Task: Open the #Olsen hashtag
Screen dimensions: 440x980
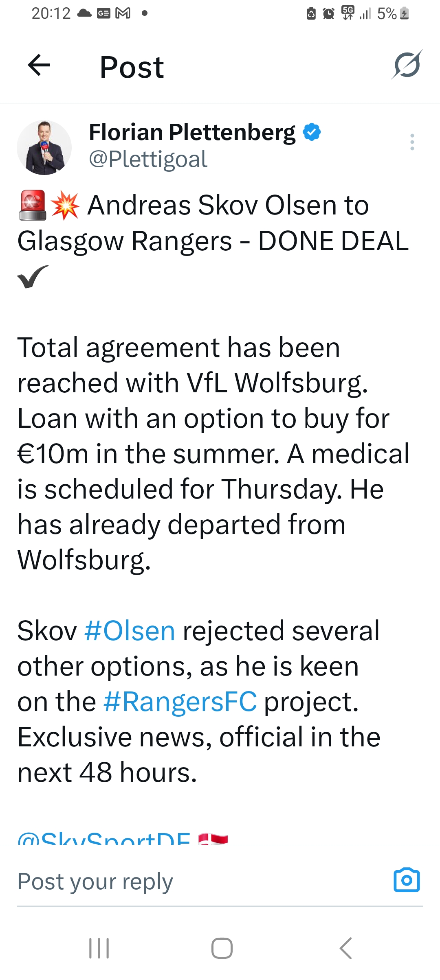Action: [130, 631]
